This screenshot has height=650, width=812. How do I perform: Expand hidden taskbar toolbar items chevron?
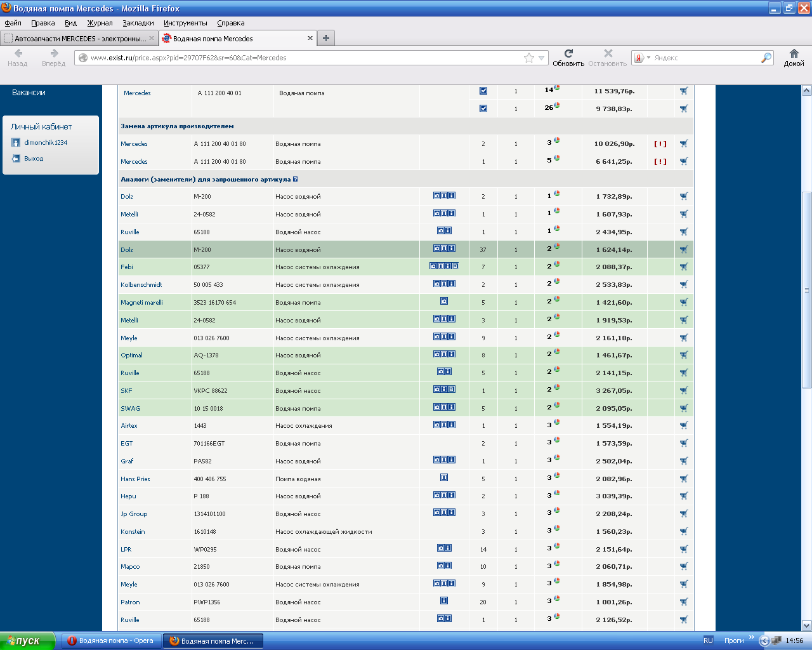point(752,637)
